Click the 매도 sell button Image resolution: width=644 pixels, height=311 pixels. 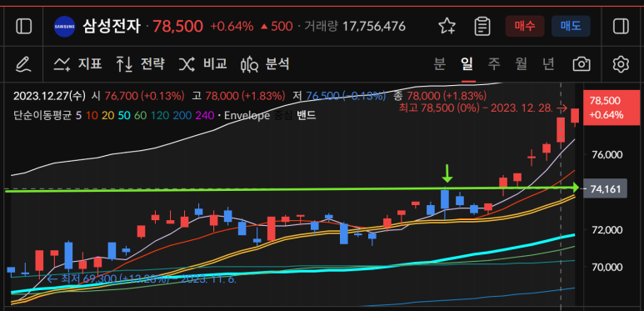click(571, 27)
